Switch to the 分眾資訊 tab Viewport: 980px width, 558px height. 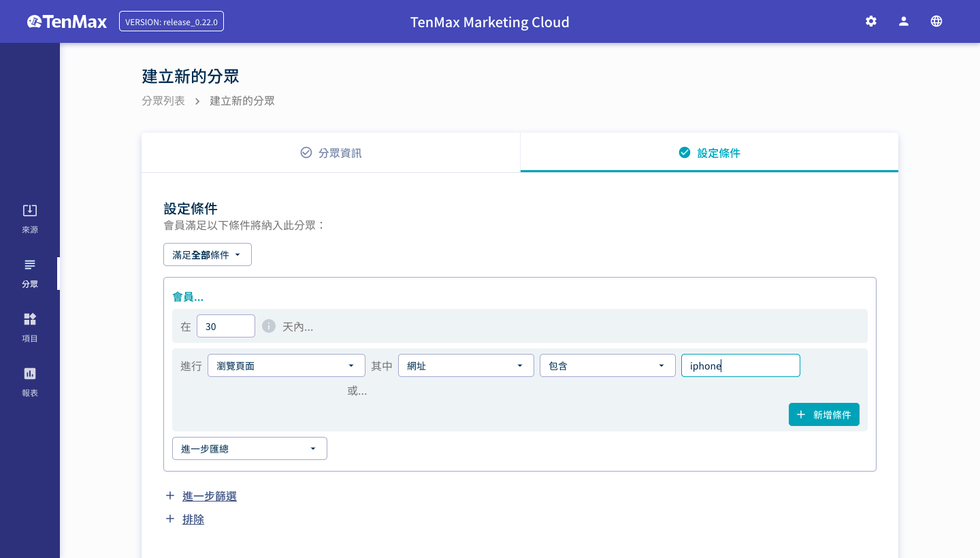[x=331, y=152]
